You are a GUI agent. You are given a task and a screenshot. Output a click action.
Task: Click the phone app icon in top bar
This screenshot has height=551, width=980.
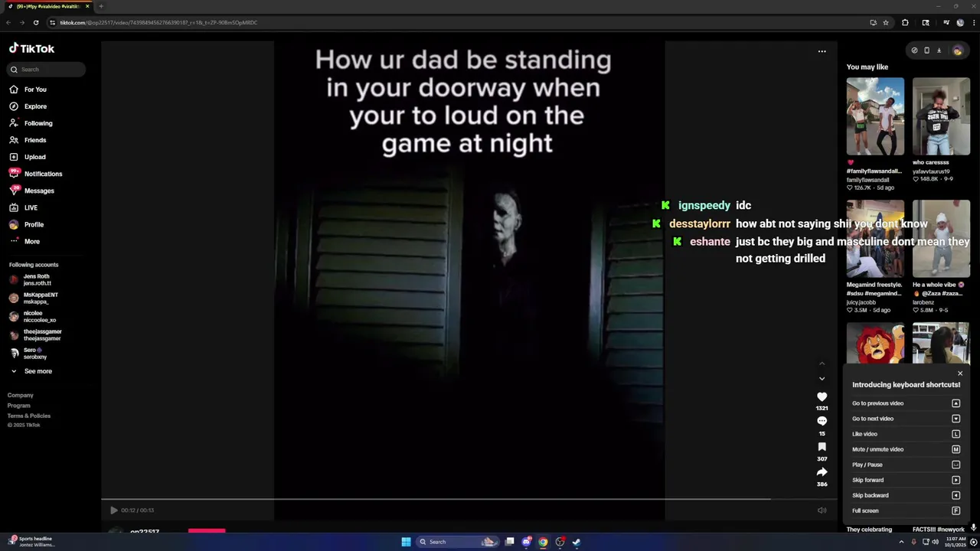[926, 51]
